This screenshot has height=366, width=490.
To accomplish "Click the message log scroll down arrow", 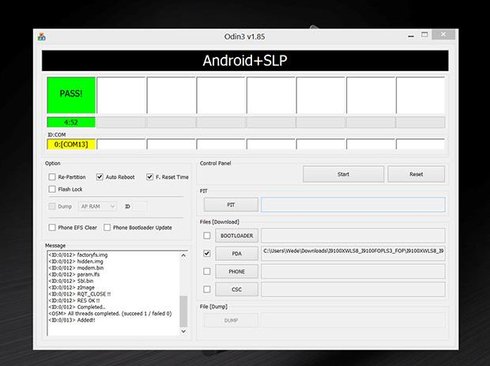I will 183,331.
